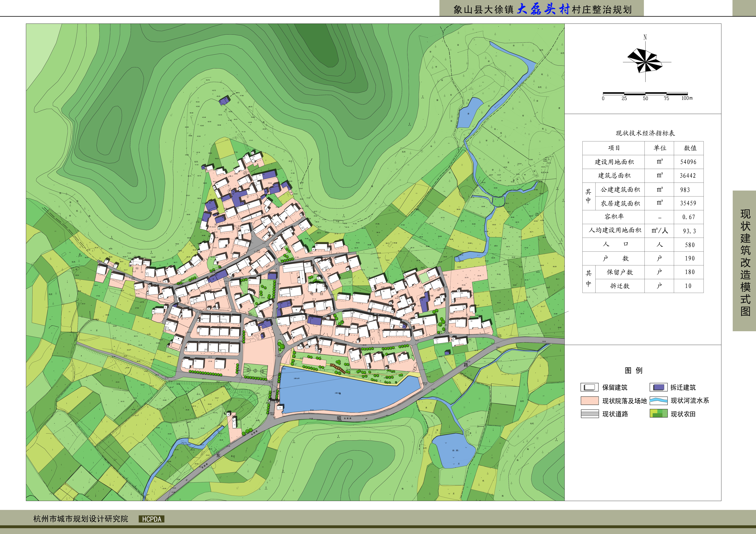This screenshot has height=534, width=756.
Task: Click the isolated purple building on hillside
Action: click(x=225, y=100)
